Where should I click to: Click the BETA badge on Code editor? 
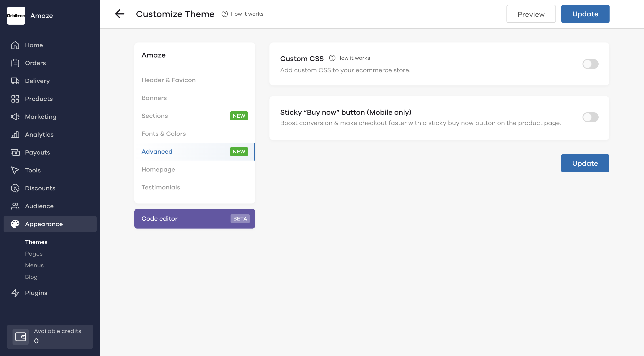[x=240, y=218]
